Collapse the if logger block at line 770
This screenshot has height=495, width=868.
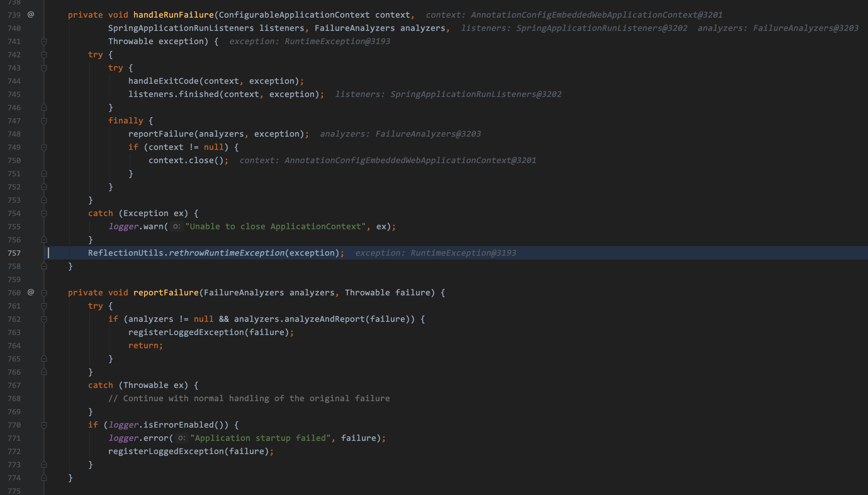(44, 425)
